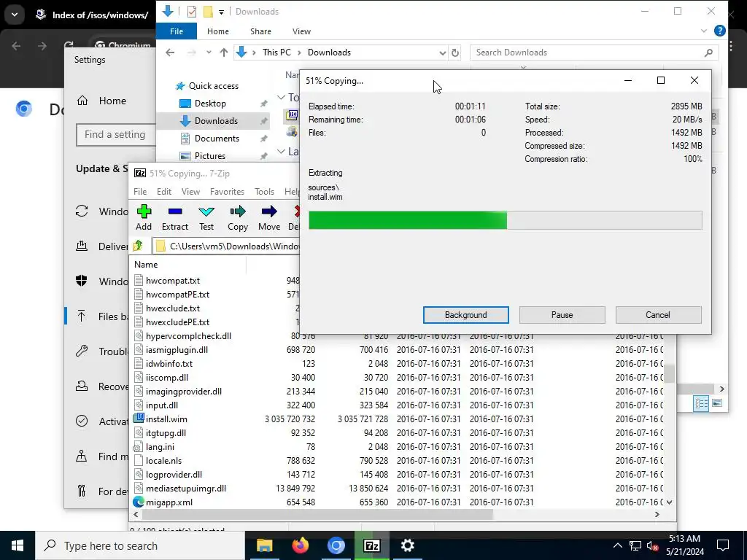Open Chromium tab list dropdown
Screen dimensions: 747x560
[x=15, y=15]
